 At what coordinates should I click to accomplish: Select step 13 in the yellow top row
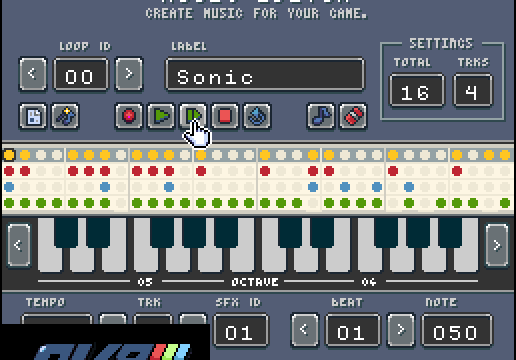(201, 155)
